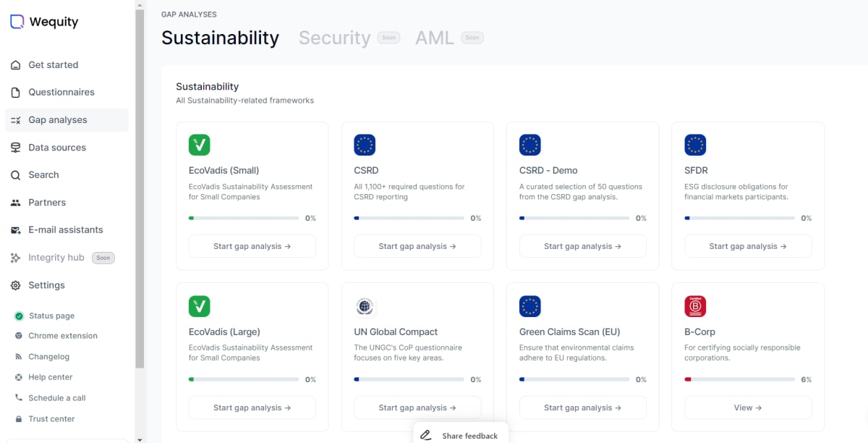The width and height of the screenshot is (868, 443).
Task: Open the Status page link
Action: point(51,316)
